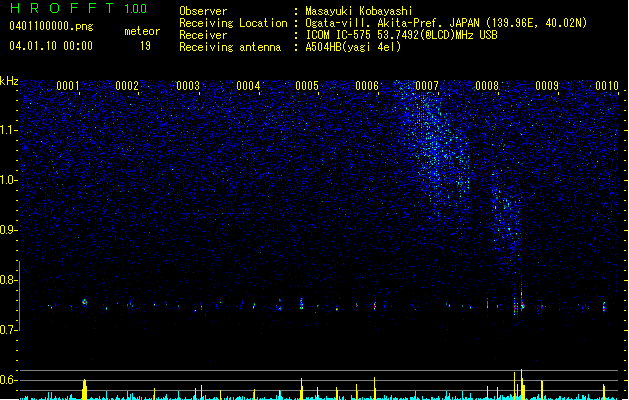
Task: Click the 0.6 kHz axis label
Action: coord(8,380)
